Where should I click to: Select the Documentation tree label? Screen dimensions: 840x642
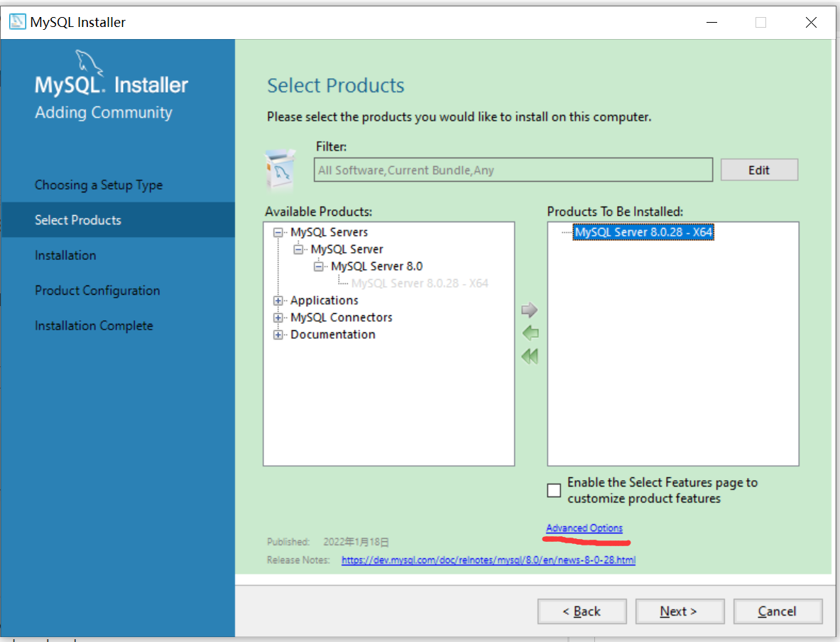(333, 334)
